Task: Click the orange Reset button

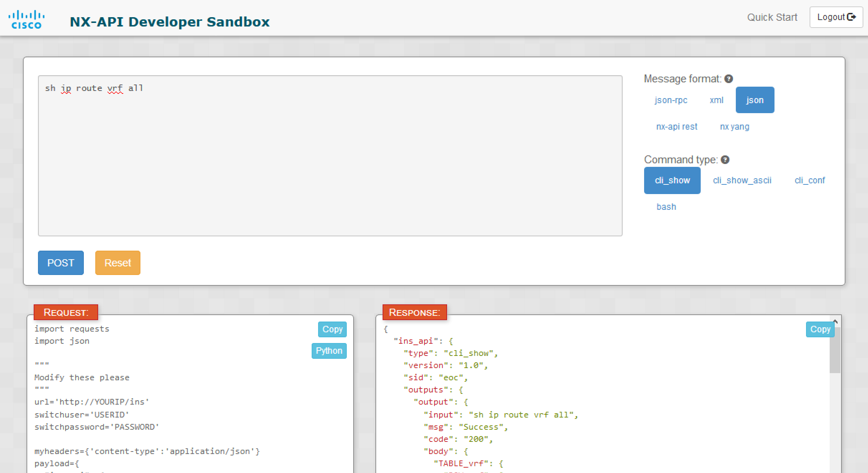Action: tap(118, 263)
